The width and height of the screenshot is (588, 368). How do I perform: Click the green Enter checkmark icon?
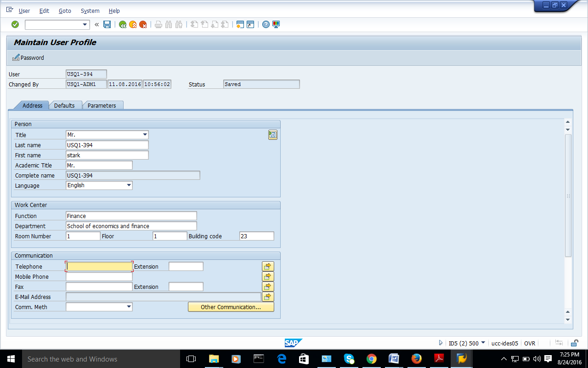[x=15, y=24]
